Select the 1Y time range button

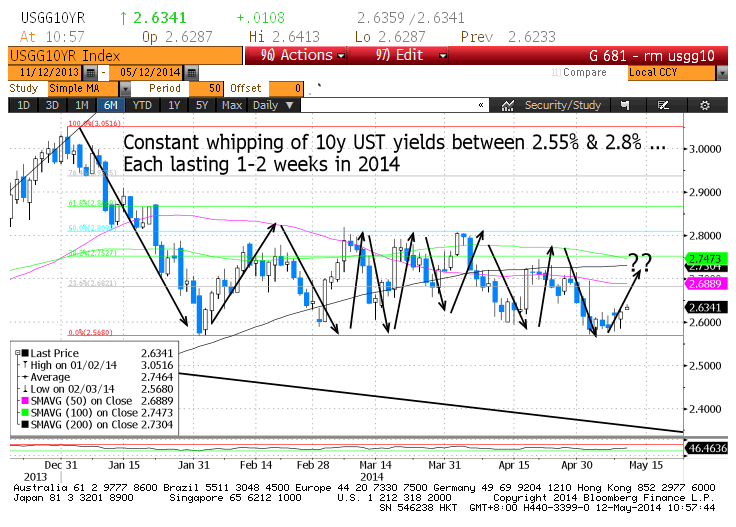click(174, 105)
